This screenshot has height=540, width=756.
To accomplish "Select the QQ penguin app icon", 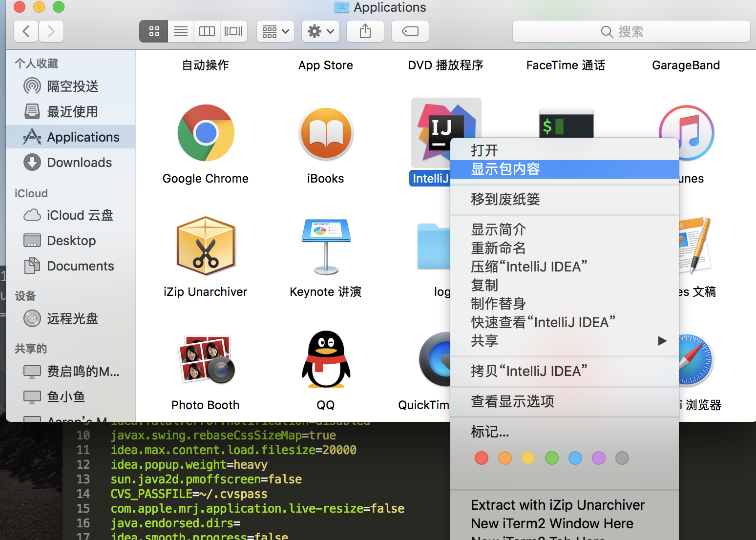I will (326, 359).
